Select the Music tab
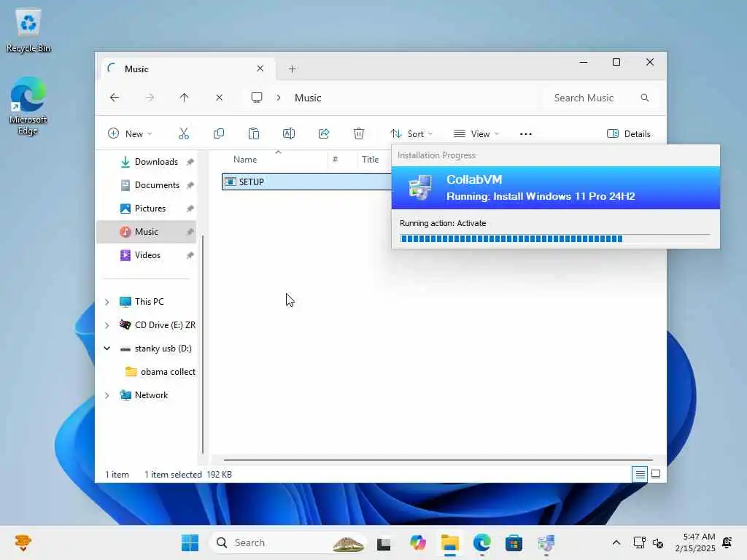747x560 pixels. (188, 69)
